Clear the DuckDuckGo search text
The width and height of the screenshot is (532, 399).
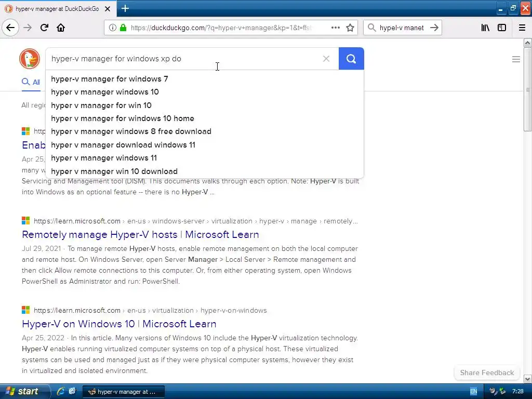point(326,59)
